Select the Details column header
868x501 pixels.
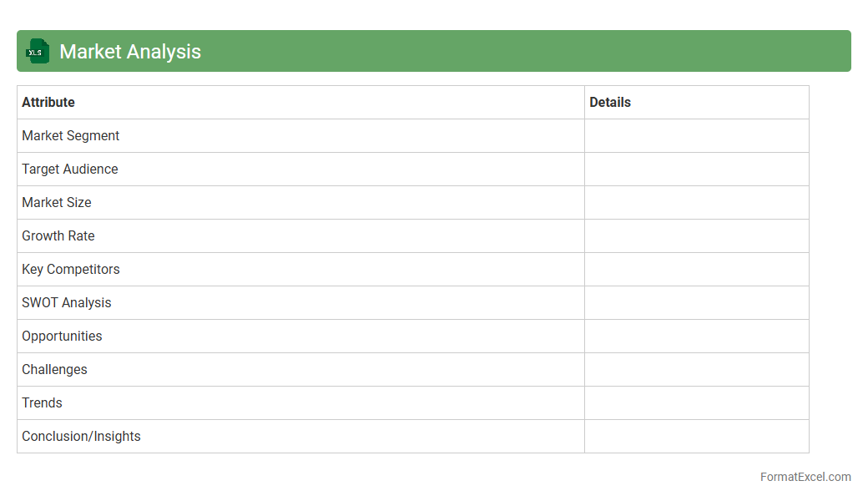click(610, 102)
